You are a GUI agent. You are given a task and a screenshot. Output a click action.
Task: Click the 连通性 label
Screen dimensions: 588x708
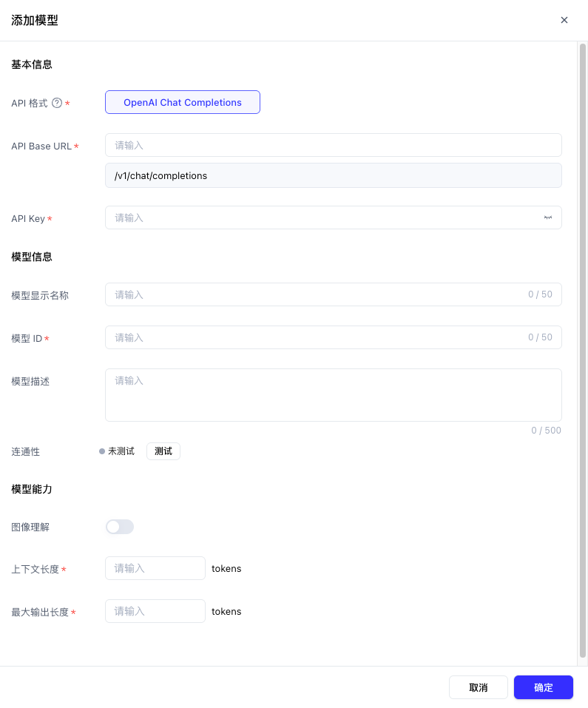tap(26, 451)
